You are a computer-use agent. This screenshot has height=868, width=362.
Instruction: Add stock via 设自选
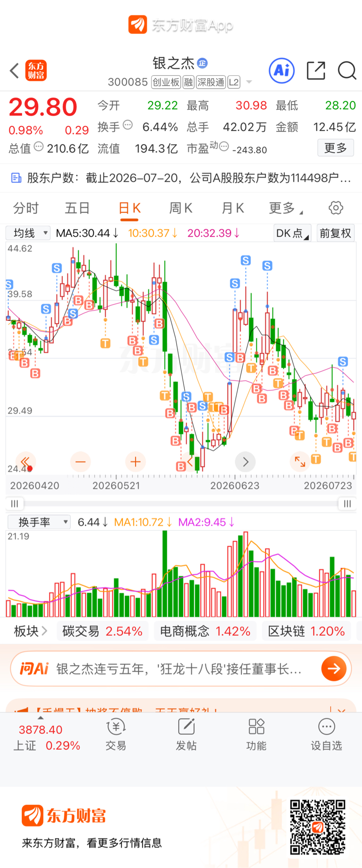pos(326,735)
